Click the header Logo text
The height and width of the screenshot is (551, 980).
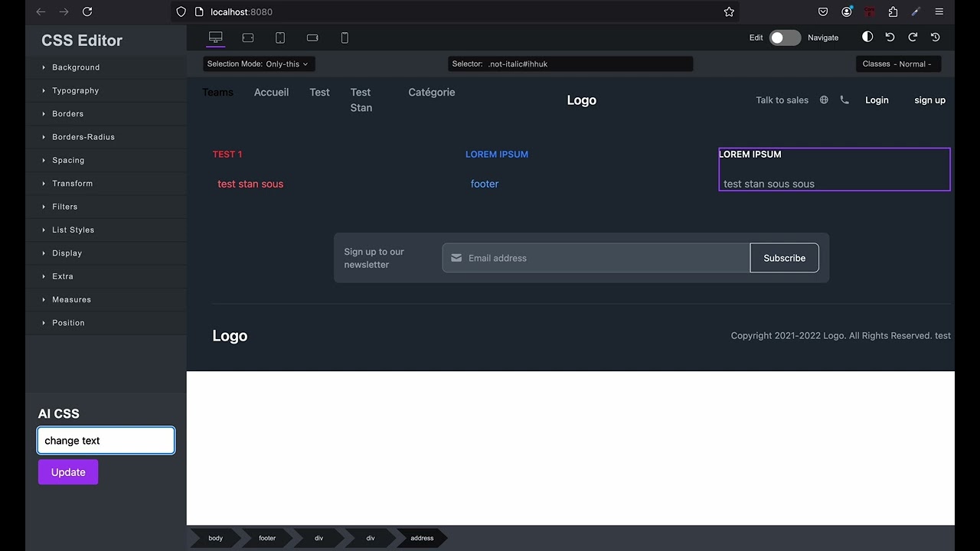pos(581,100)
